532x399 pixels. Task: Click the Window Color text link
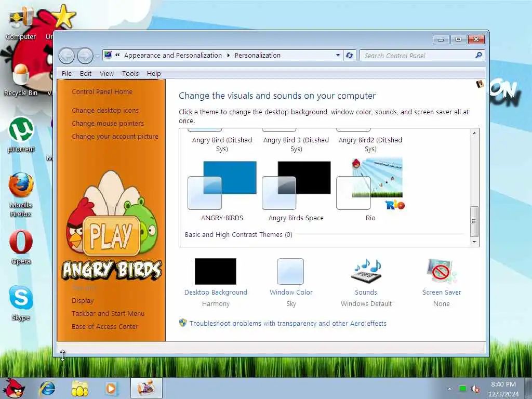tap(291, 292)
